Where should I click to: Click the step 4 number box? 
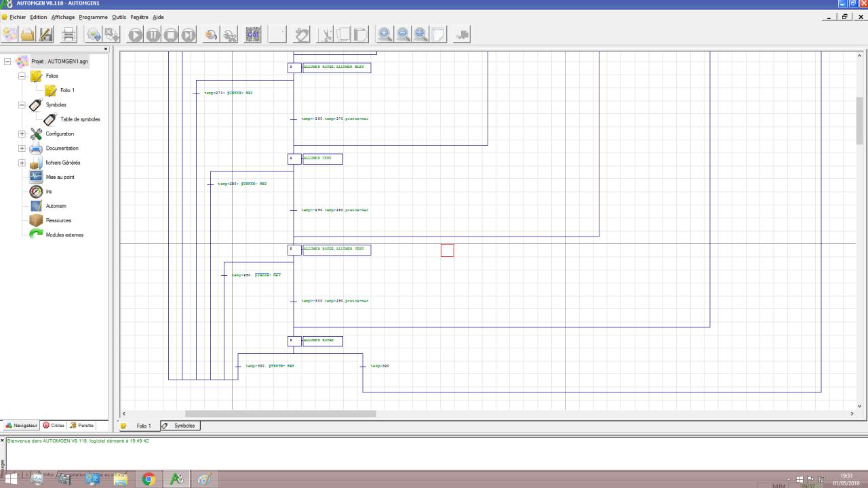coord(294,159)
